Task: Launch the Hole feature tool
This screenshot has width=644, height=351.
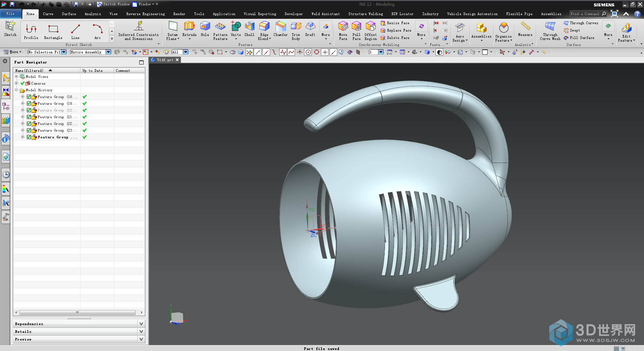Action: click(x=205, y=29)
